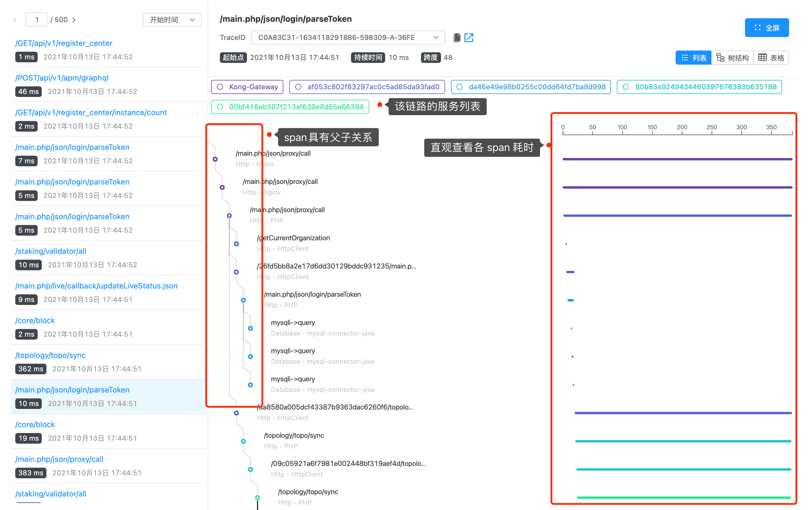Open trace /main.php/live/callback/updateLiveStatus.json
Image resolution: width=812 pixels, height=510 pixels.
point(96,286)
